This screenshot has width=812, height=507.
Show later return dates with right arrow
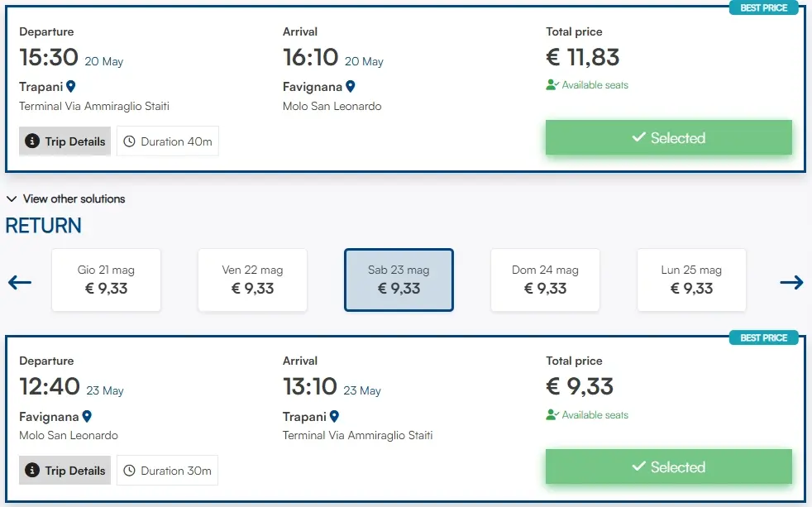click(x=791, y=282)
